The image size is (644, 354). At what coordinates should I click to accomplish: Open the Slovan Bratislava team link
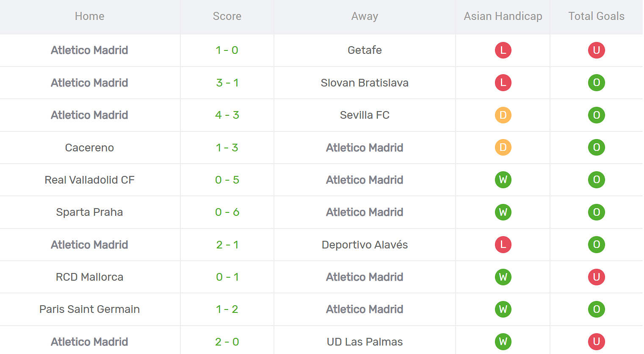365,83
